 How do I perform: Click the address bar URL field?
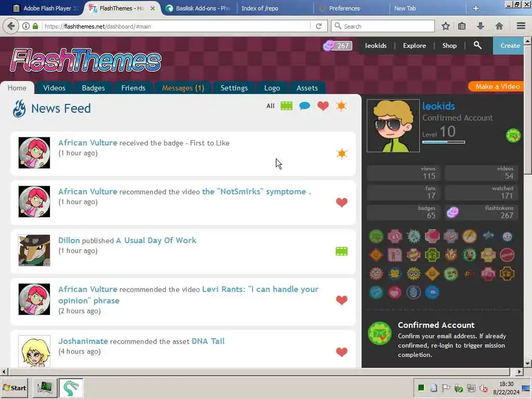(177, 26)
